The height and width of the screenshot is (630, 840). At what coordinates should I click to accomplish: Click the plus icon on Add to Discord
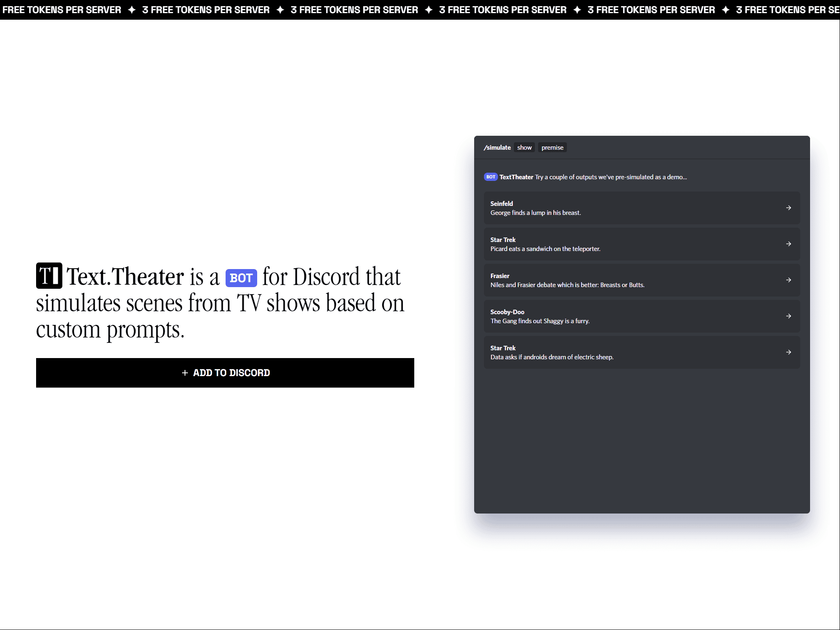[185, 373]
